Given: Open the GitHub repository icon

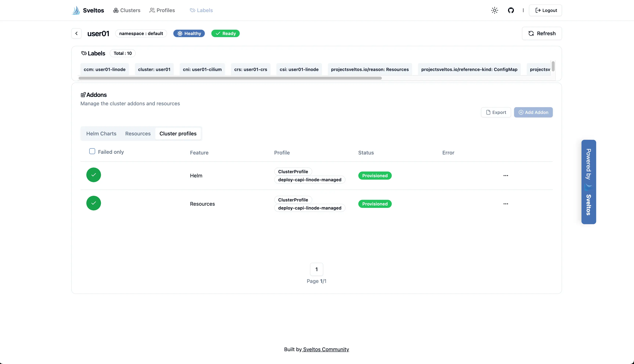Looking at the screenshot, I should tap(511, 10).
